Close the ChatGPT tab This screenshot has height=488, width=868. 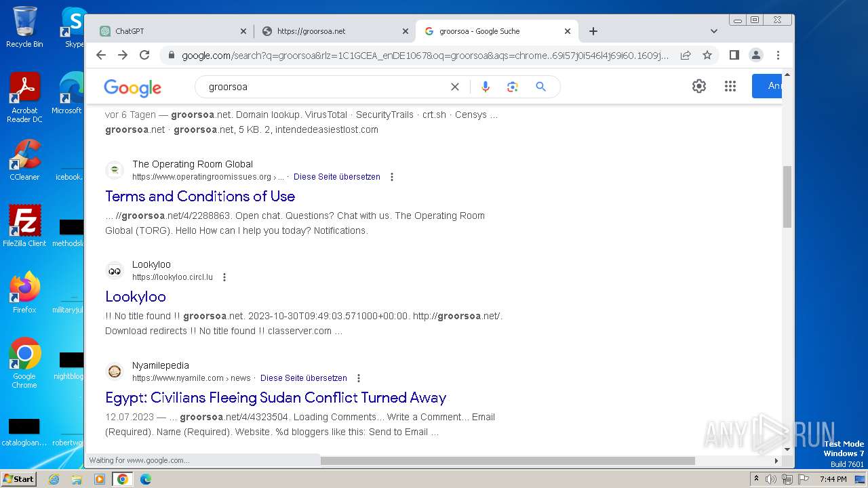click(243, 31)
